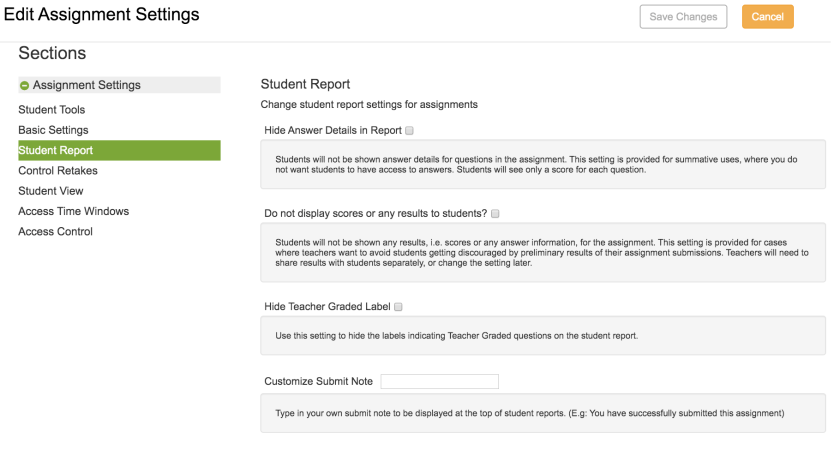Go to the Basic Settings section

53,130
